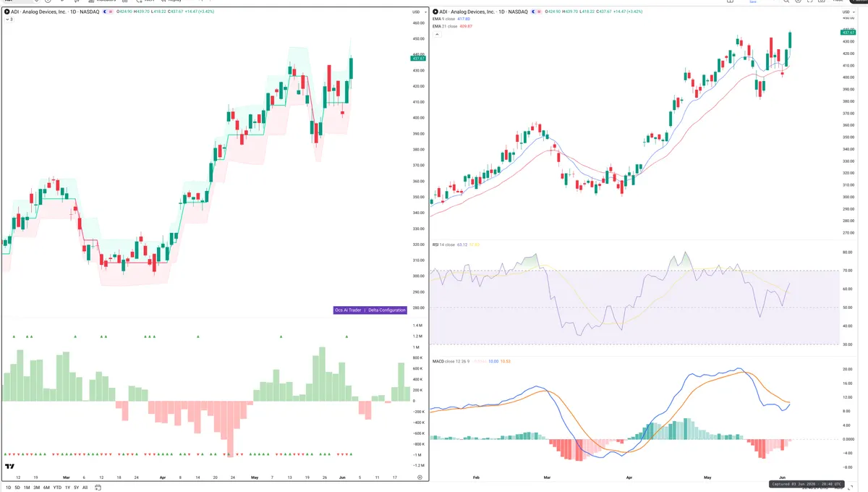
Task: Open the USD currency dropdown on left chart
Action: pyautogui.click(x=418, y=12)
